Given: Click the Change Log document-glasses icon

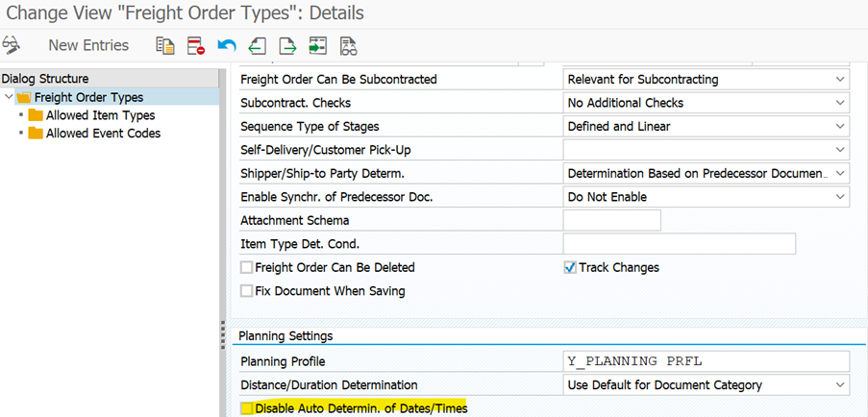Looking at the screenshot, I should (x=348, y=45).
